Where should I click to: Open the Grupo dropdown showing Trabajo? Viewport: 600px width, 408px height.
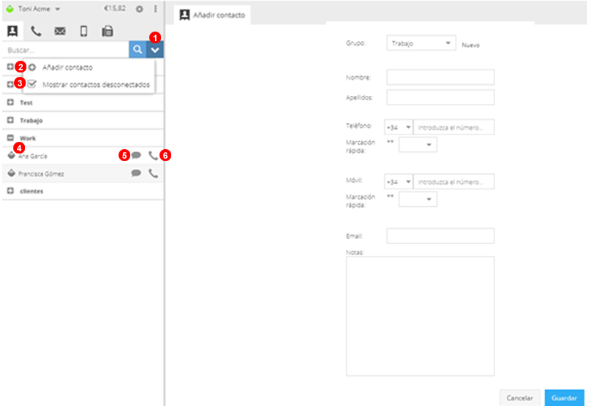[x=420, y=44]
